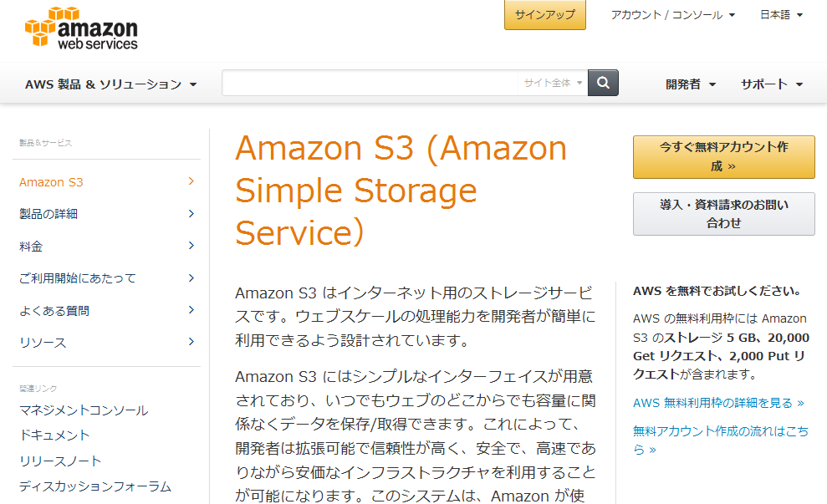Click the chevron arrow beside 料金
Image resolution: width=827 pixels, height=504 pixels.
[x=191, y=246]
